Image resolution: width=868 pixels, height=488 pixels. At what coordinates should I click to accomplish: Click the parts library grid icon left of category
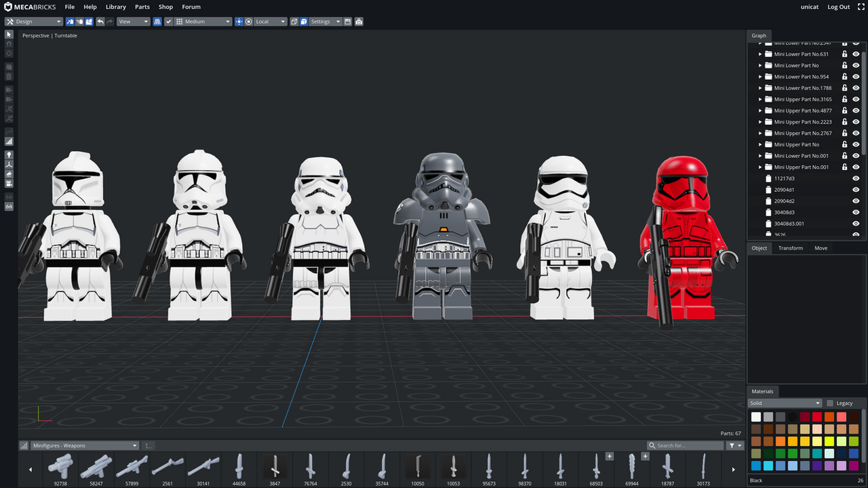[24, 445]
